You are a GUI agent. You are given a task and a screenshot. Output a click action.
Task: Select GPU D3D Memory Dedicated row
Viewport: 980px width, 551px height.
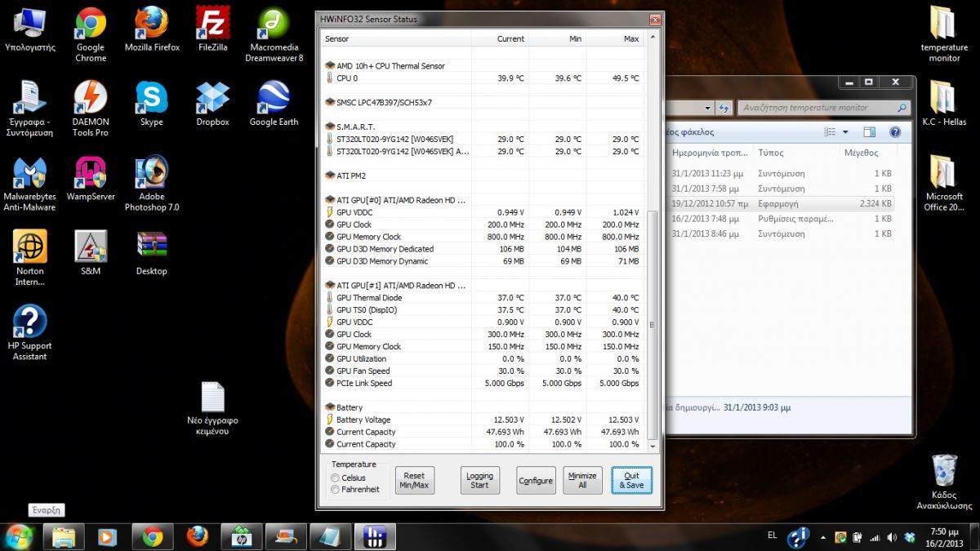click(x=483, y=249)
